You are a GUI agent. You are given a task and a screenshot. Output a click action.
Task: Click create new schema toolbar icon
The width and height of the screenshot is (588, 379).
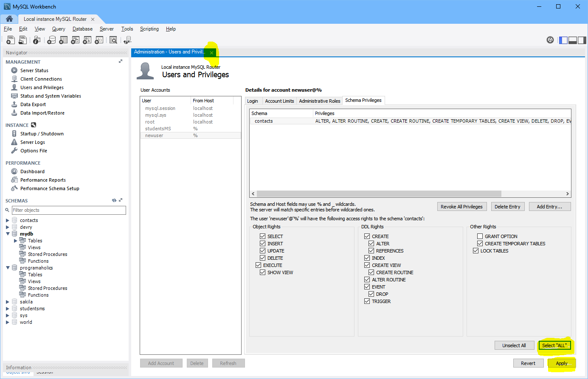point(51,40)
